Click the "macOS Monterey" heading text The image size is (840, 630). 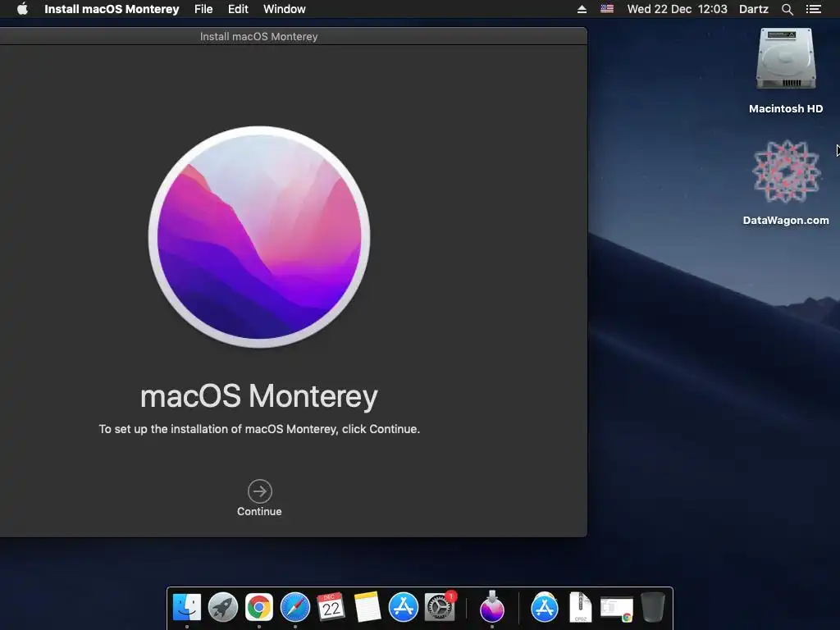coord(259,397)
